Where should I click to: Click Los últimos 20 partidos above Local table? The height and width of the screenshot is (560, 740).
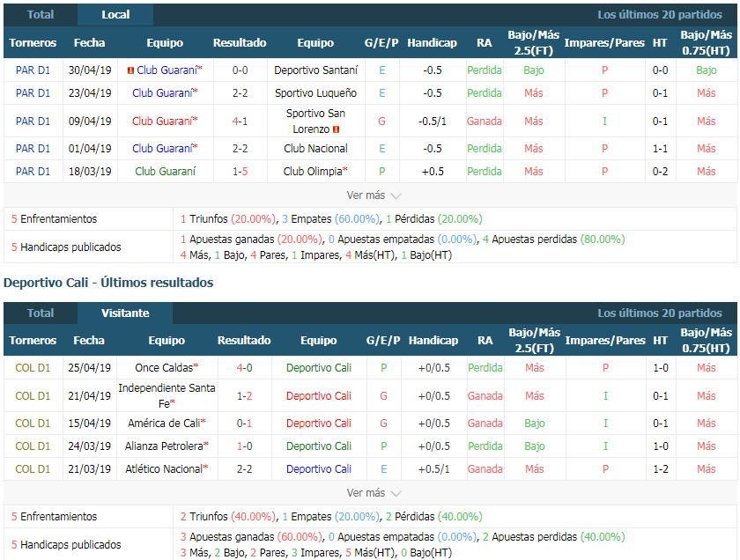[660, 15]
